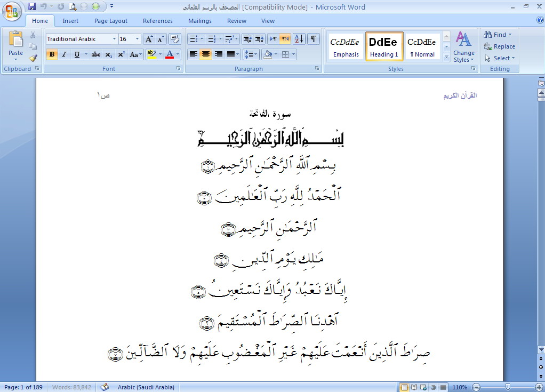Set left-to-right text direction
Viewport: 545px width, 392px height.
coord(274,38)
